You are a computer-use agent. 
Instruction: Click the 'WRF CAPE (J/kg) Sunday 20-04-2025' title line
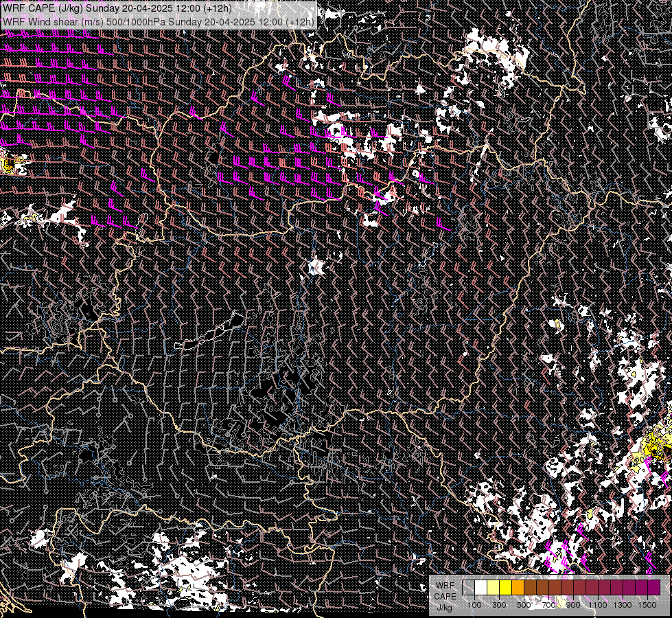click(x=117, y=8)
